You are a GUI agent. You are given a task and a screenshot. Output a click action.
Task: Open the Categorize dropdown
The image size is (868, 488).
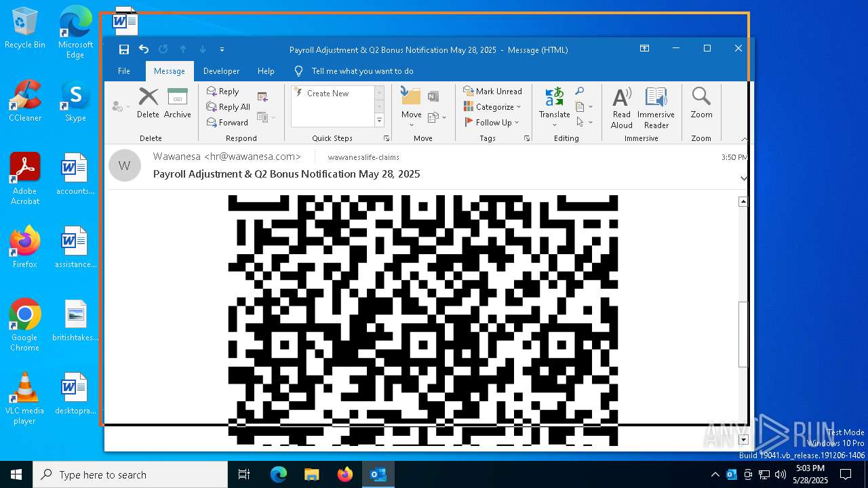pyautogui.click(x=492, y=107)
